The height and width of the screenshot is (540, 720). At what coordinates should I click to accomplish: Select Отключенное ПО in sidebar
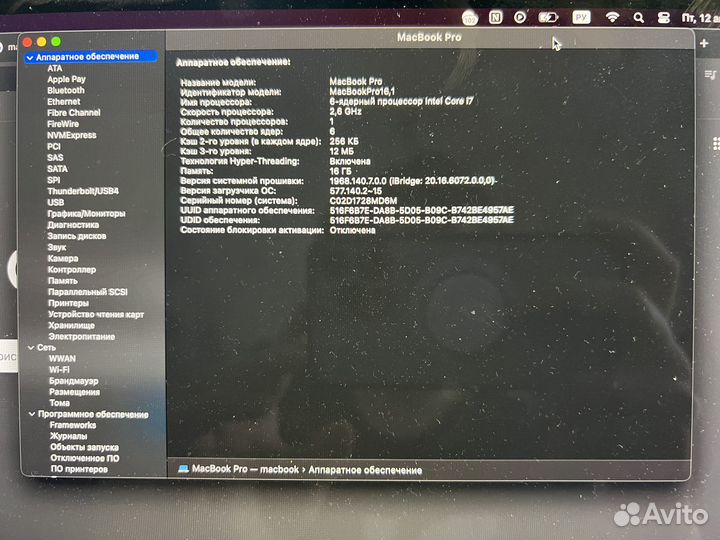tap(85, 458)
